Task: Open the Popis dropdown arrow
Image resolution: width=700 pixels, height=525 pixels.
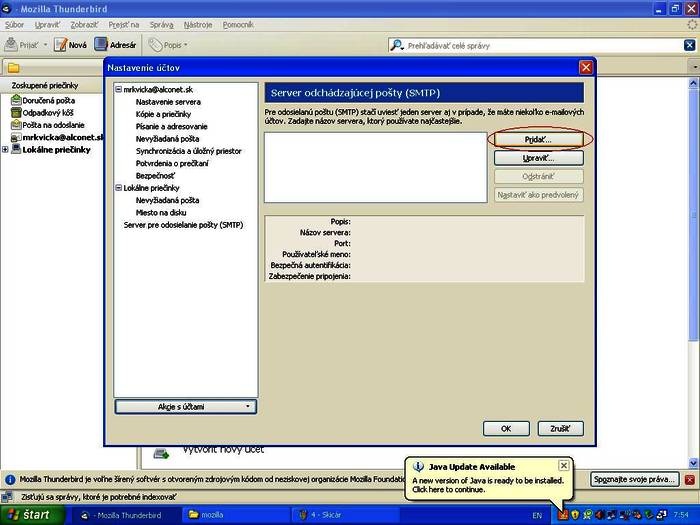Action: pos(186,45)
